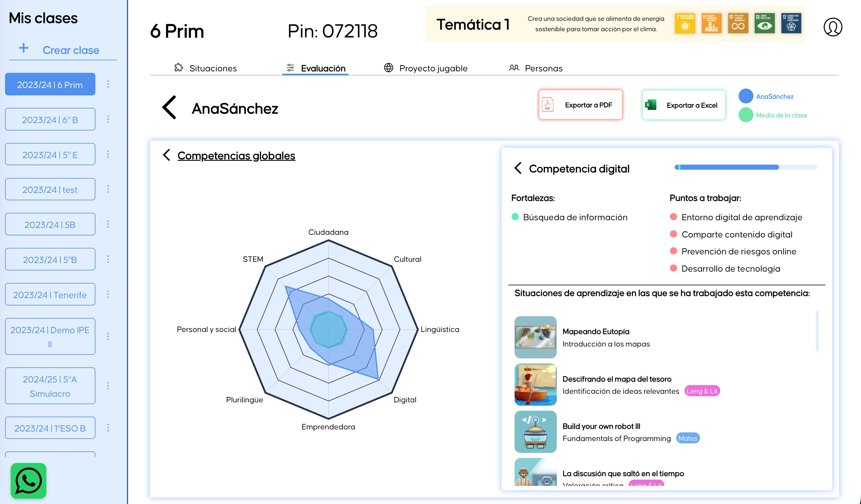
Task: Go back from the AnaSánchez student page
Action: [x=169, y=107]
